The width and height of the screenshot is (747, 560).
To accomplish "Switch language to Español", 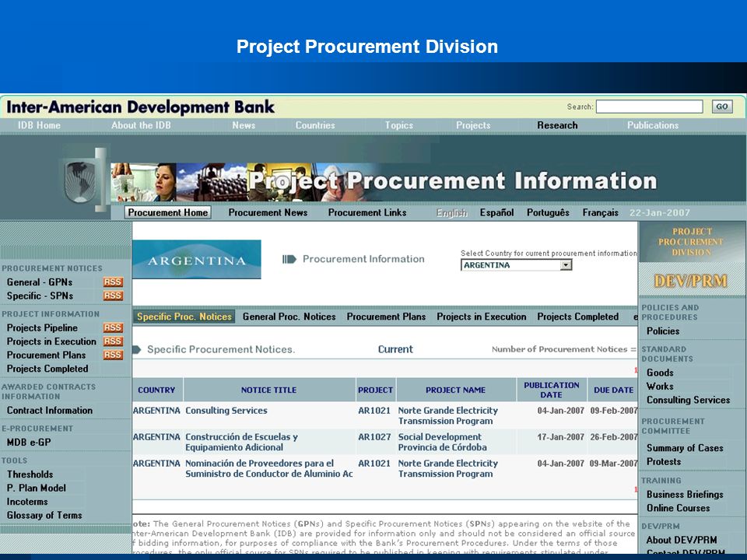I will coord(497,212).
